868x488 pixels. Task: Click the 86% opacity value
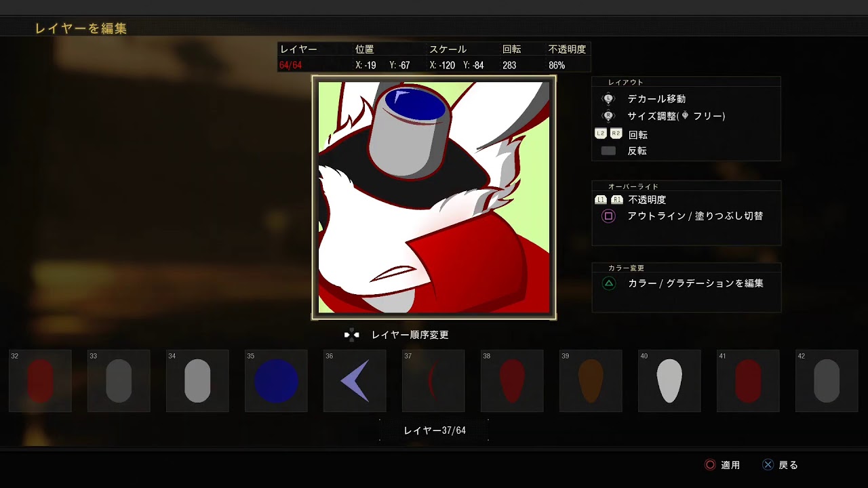pyautogui.click(x=557, y=66)
